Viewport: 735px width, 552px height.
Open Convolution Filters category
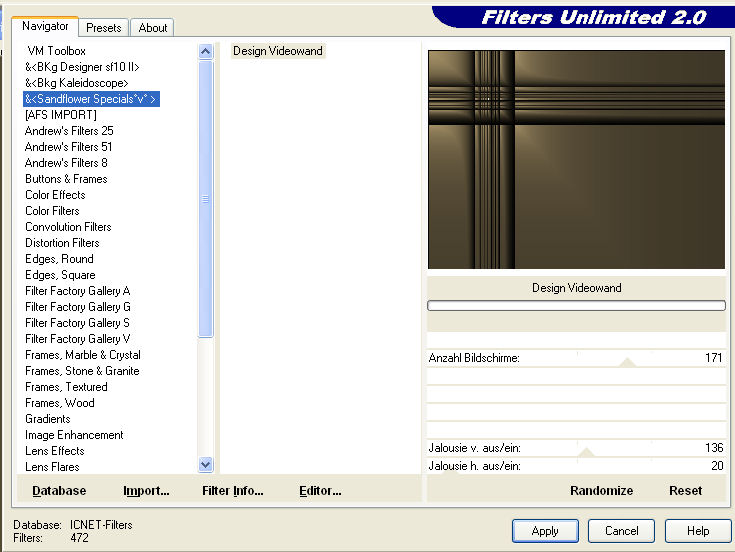pyautogui.click(x=68, y=227)
